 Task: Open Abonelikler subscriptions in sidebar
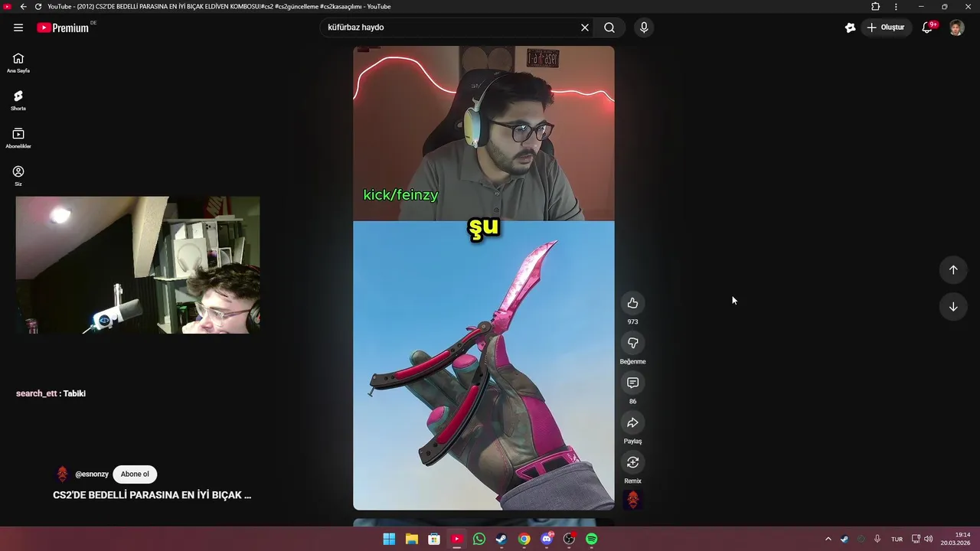tap(18, 138)
